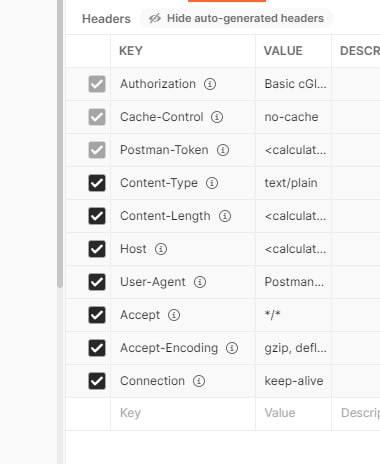Viewport: 380px width, 464px height.
Task: Click the info icon beside Postman-Token
Action: pyautogui.click(x=223, y=150)
